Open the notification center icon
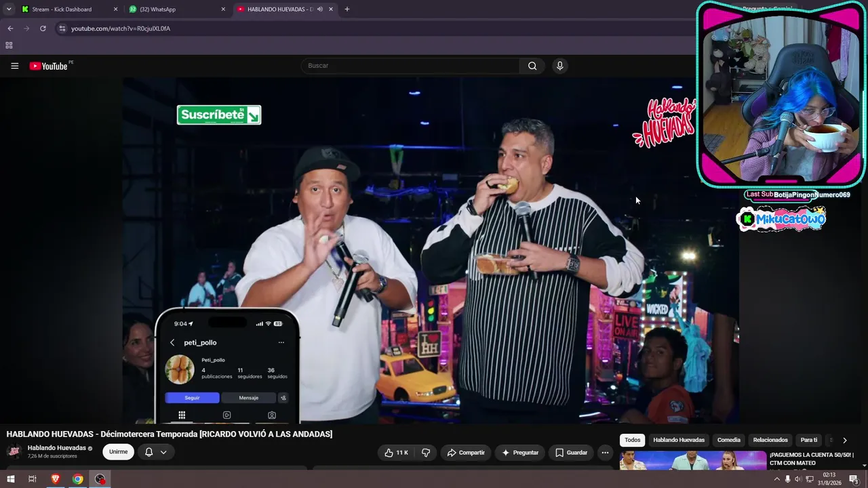This screenshot has height=488, width=868. (x=854, y=479)
